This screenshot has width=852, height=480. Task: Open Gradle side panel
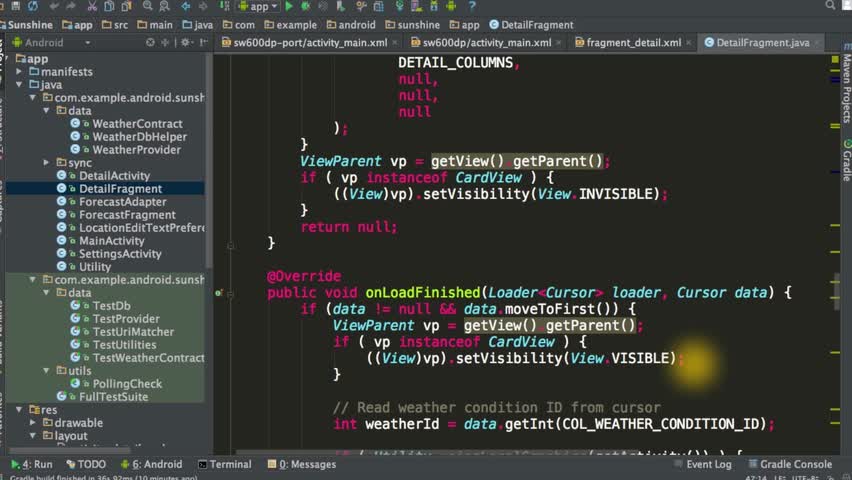[847, 160]
